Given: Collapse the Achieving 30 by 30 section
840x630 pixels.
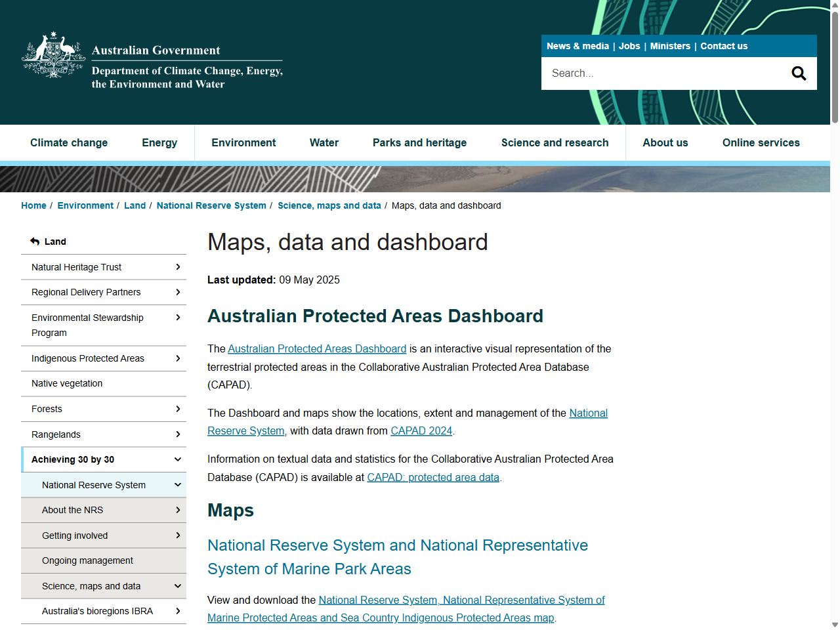Looking at the screenshot, I should coord(177,459).
